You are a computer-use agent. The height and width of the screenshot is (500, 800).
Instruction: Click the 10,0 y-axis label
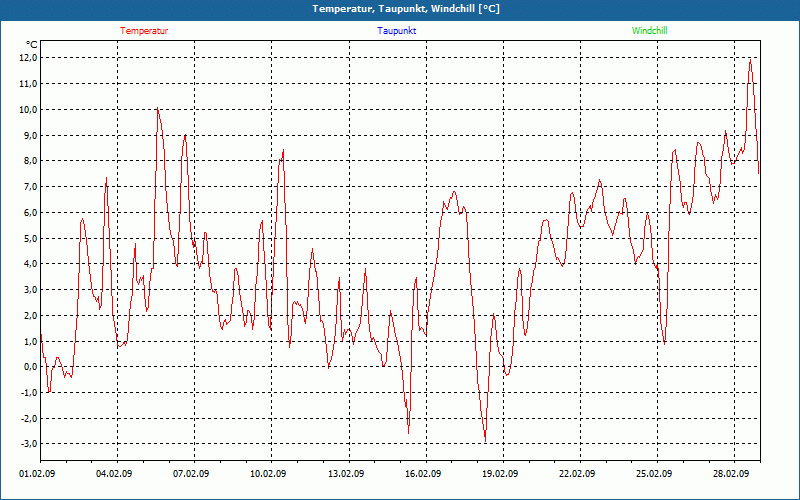pyautogui.click(x=28, y=109)
